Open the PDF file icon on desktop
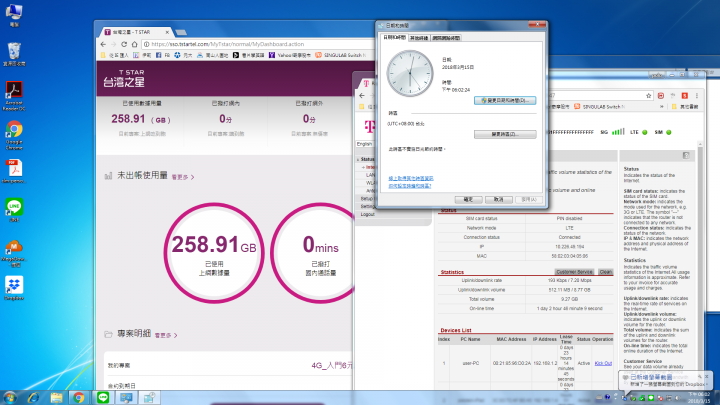This screenshot has width=720, height=405. [14, 171]
